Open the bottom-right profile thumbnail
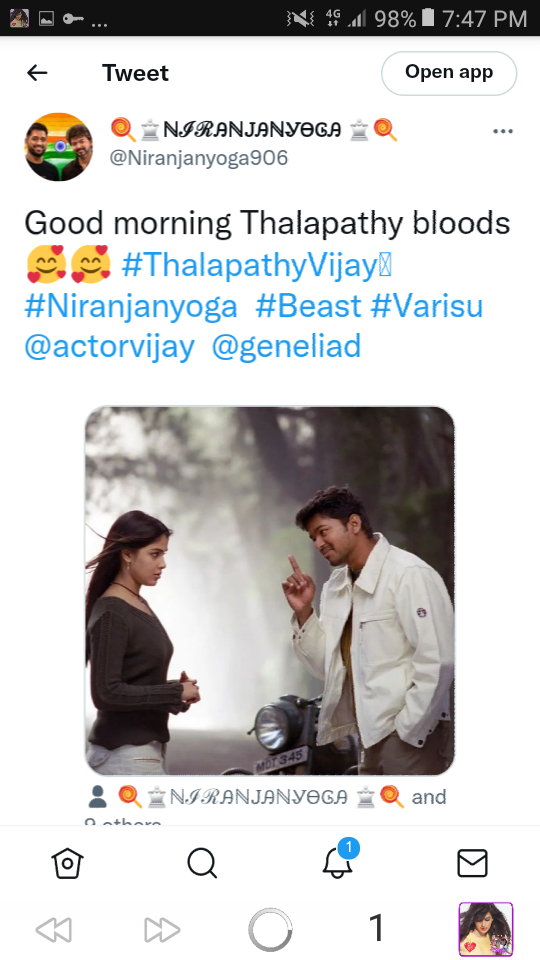This screenshot has width=540, height=960. (x=486, y=929)
